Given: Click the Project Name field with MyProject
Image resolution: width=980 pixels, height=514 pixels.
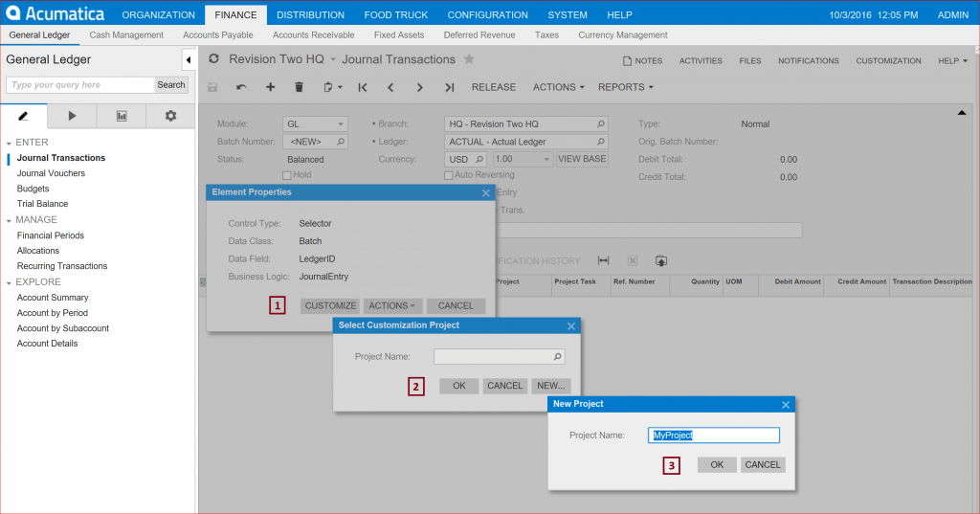Looking at the screenshot, I should [714, 436].
